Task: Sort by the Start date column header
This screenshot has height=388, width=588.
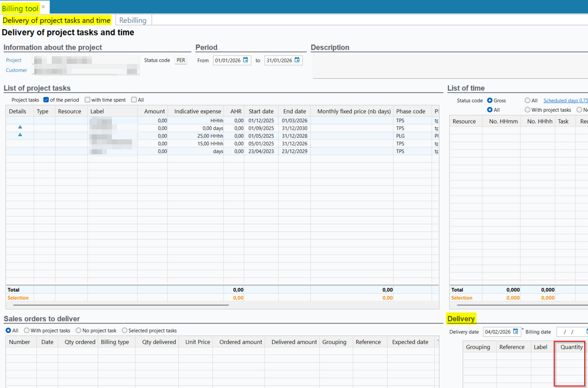Action: pyautogui.click(x=261, y=111)
